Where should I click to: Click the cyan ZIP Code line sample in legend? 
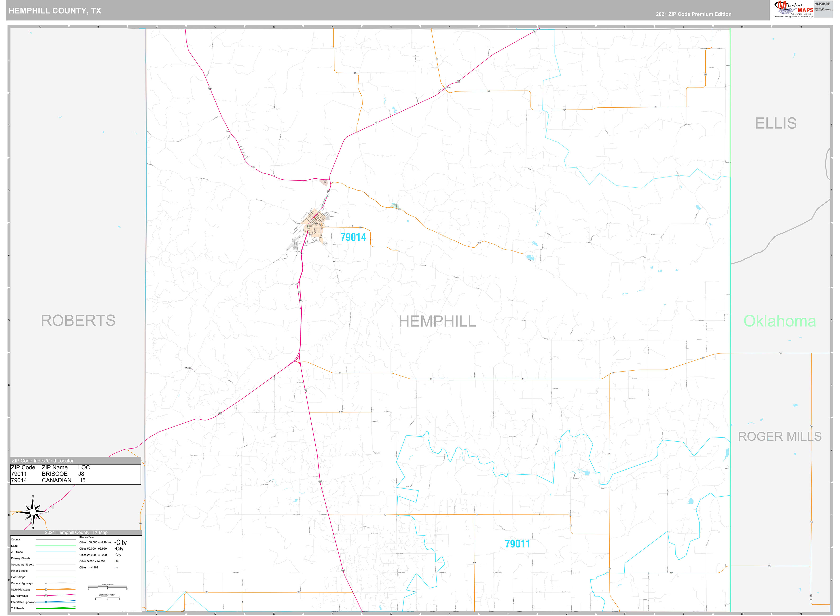coord(56,552)
